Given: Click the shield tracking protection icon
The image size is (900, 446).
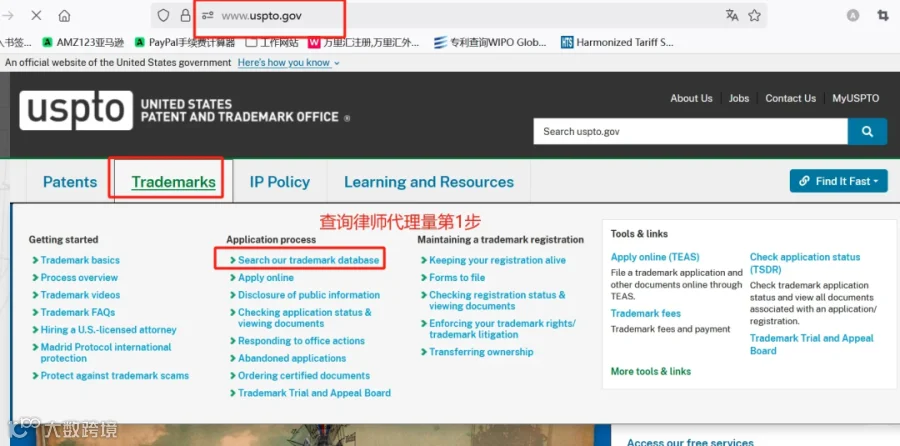Looking at the screenshot, I should [x=164, y=15].
